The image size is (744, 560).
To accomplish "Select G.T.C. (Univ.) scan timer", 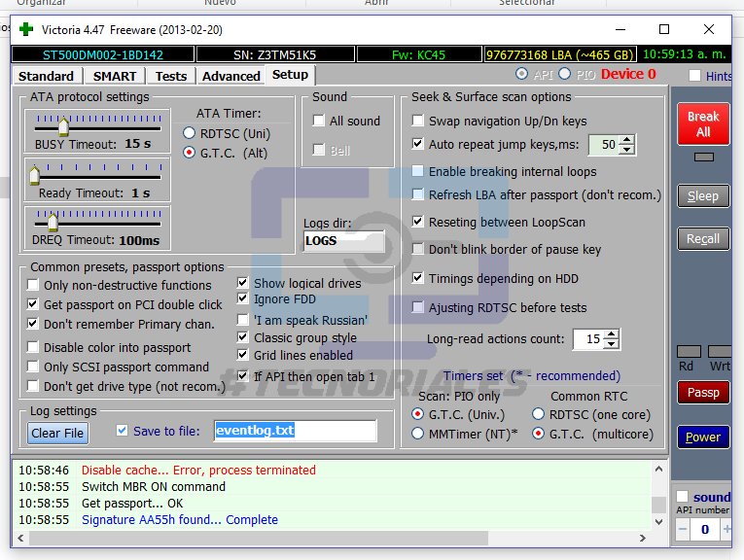I will (x=417, y=414).
